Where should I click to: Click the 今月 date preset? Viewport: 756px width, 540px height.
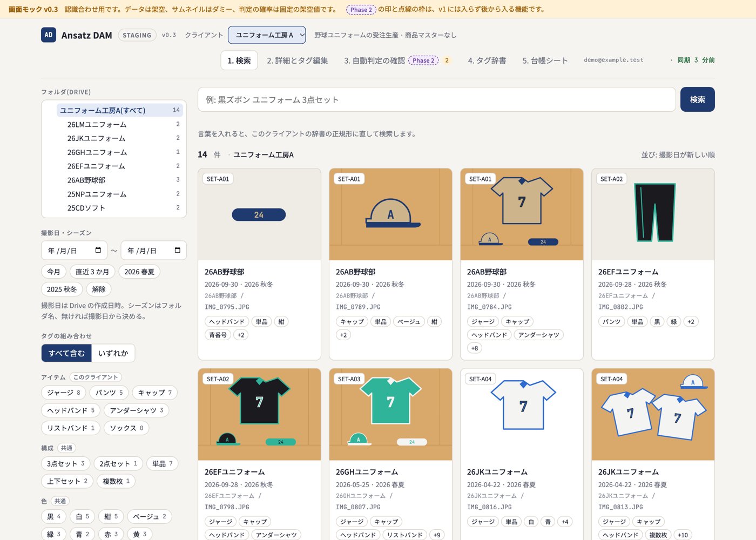[x=53, y=272]
